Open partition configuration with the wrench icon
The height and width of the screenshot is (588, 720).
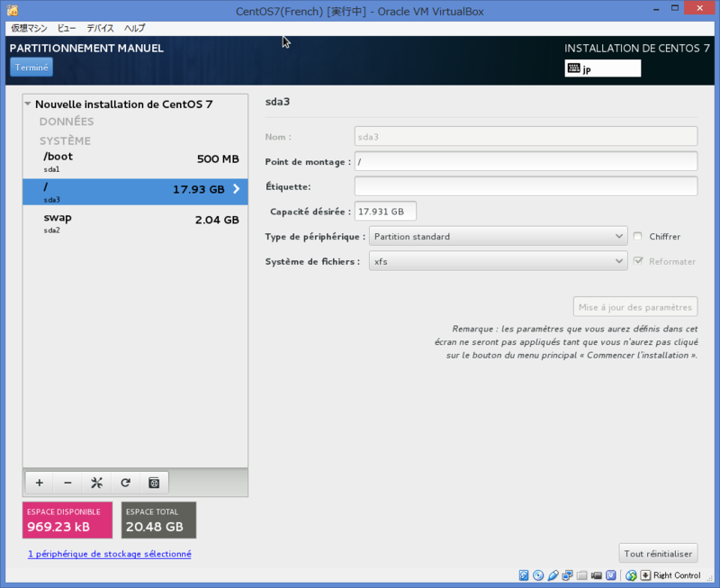(96, 483)
